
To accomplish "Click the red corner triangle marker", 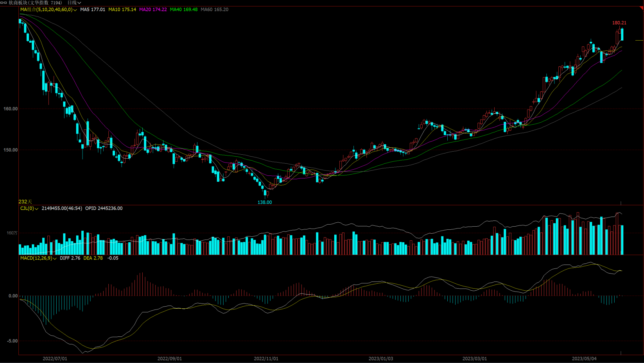I will click(x=641, y=8).
